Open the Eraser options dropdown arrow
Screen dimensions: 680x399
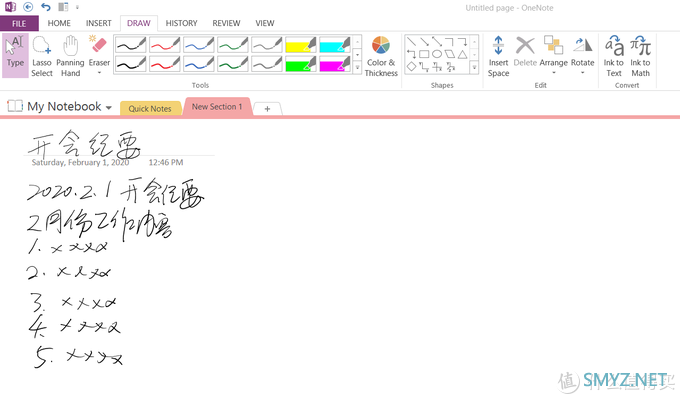tap(99, 73)
